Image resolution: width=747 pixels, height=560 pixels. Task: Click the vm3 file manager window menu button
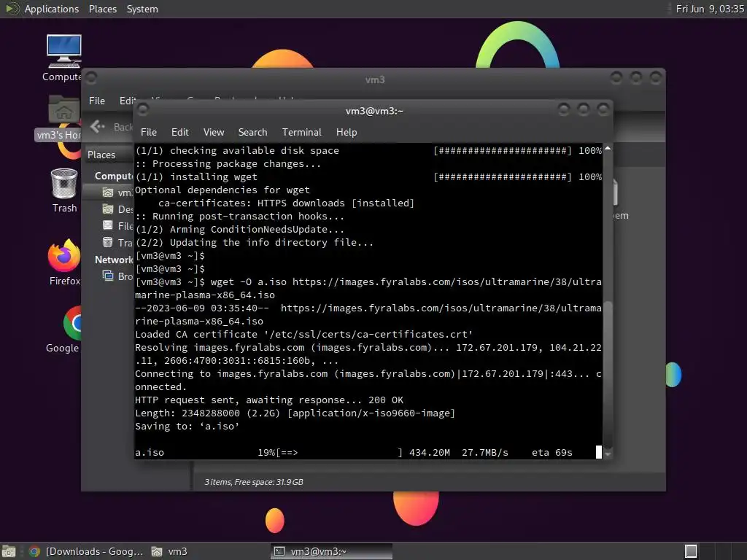click(x=91, y=77)
